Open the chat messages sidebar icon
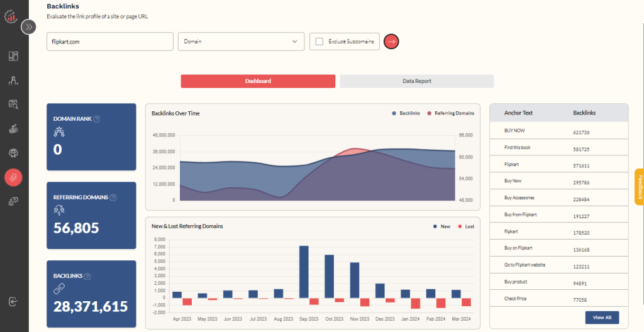 pos(13,202)
